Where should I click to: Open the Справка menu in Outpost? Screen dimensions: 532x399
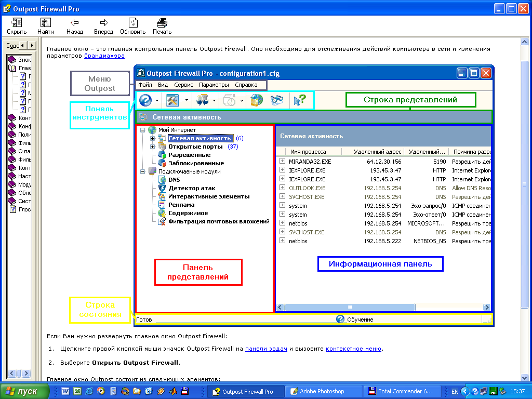click(246, 85)
